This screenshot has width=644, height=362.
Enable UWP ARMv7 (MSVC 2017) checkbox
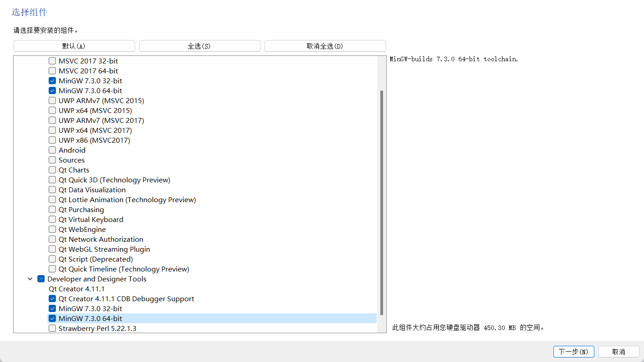pos(52,120)
